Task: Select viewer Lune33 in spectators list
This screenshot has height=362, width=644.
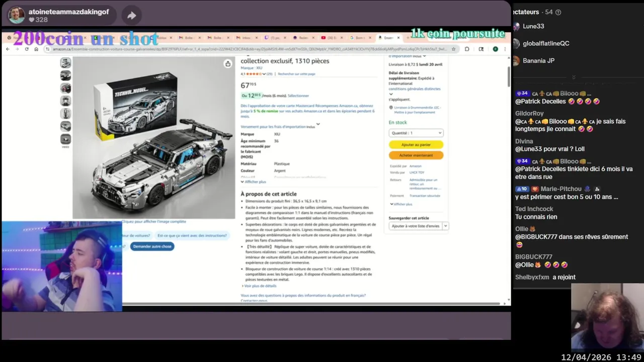Action: tap(533, 26)
